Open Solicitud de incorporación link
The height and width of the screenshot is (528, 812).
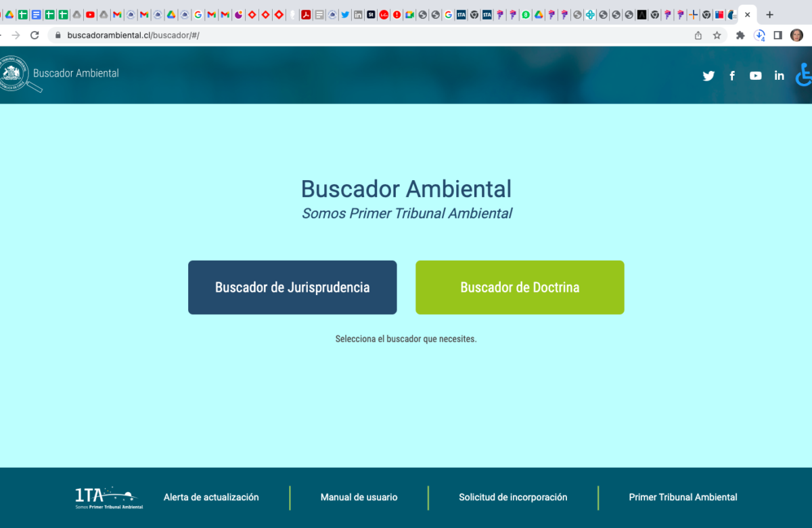click(x=513, y=498)
